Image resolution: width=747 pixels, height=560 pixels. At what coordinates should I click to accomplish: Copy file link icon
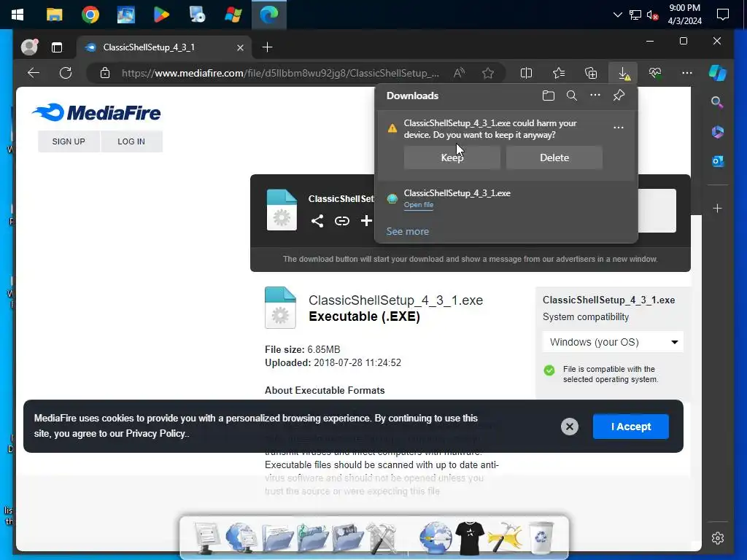(x=342, y=221)
